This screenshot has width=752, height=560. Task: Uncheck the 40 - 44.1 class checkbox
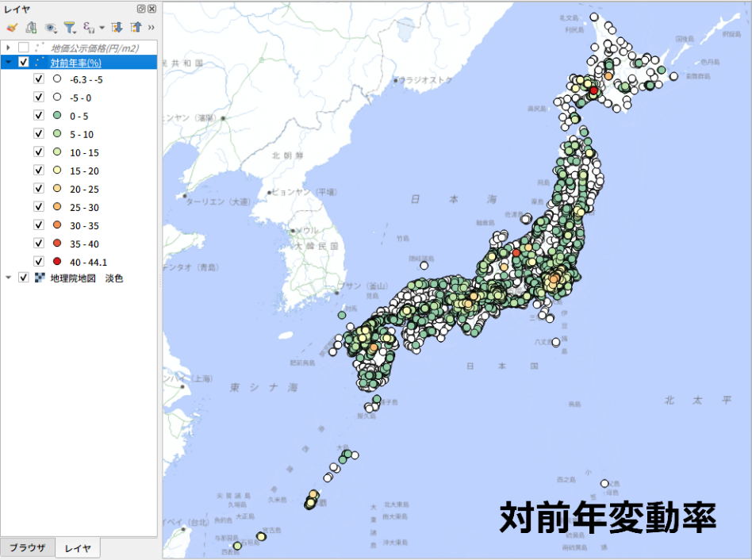click(x=39, y=262)
